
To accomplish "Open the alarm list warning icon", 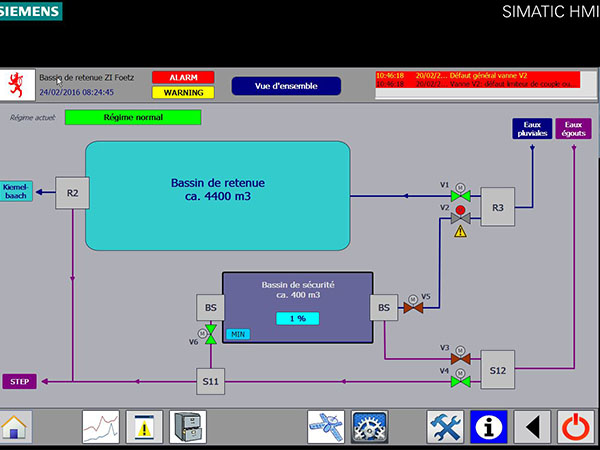I will click(x=144, y=427).
